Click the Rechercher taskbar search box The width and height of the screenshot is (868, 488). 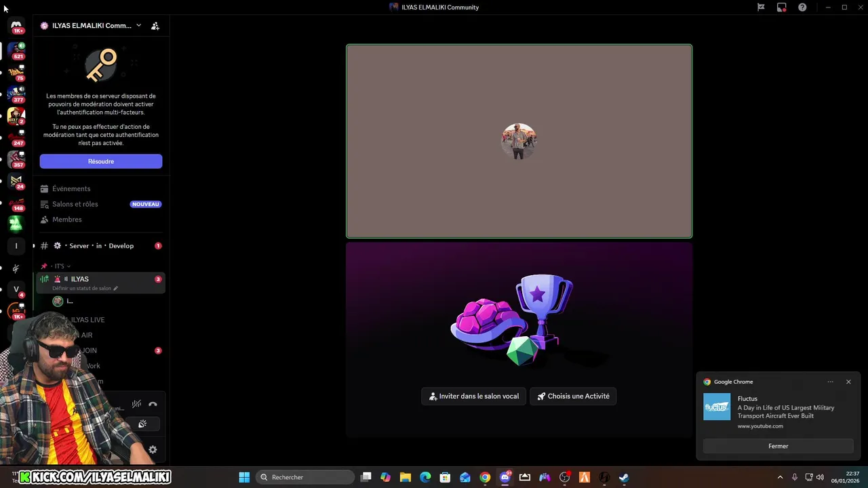[x=305, y=477]
